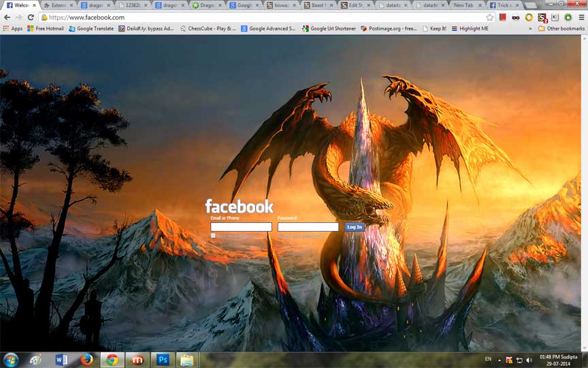Open the Postimage.org bookmark
This screenshot has width=588, height=368.
389,29
